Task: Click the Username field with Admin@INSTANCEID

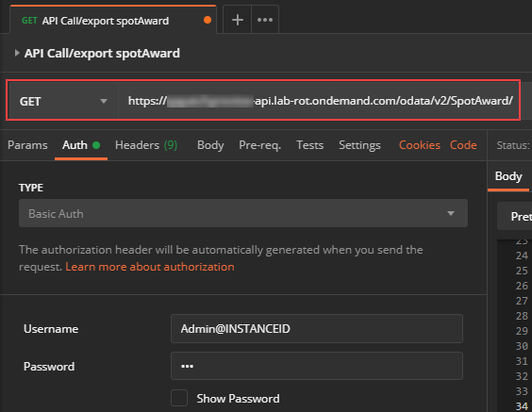Action: (317, 329)
